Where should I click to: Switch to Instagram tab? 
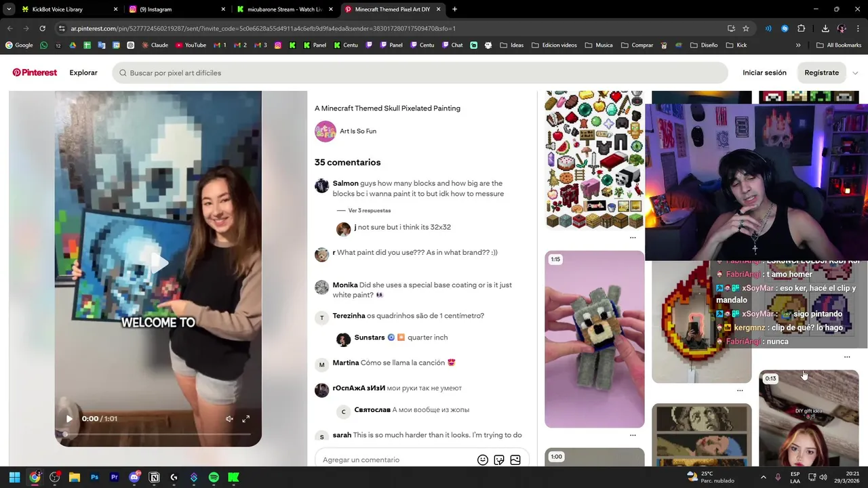pos(176,9)
